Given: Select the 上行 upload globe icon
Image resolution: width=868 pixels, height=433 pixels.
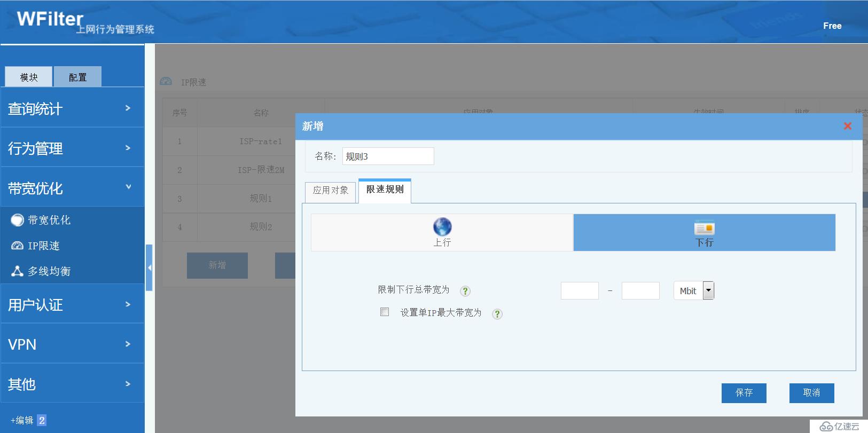Looking at the screenshot, I should pyautogui.click(x=442, y=226).
